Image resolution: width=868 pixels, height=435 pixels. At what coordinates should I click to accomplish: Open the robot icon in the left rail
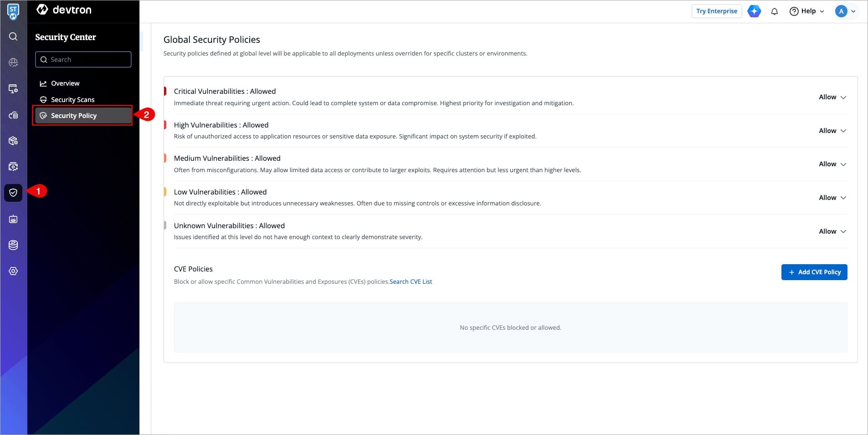13,219
